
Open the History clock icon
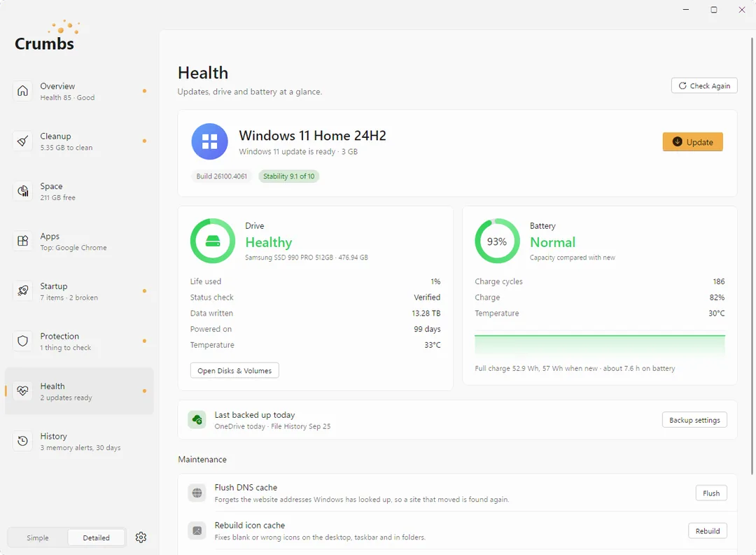pos(22,441)
